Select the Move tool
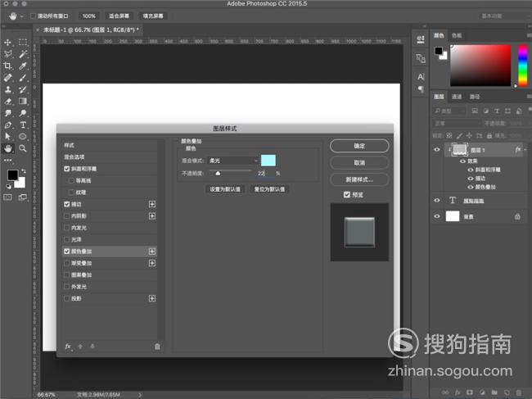 click(7, 42)
